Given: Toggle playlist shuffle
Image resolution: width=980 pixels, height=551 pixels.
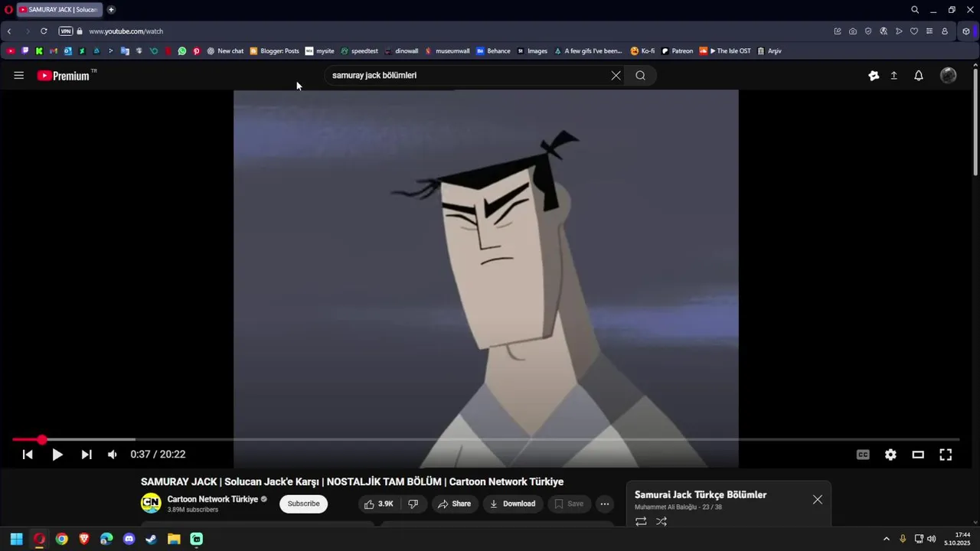Looking at the screenshot, I should point(661,521).
